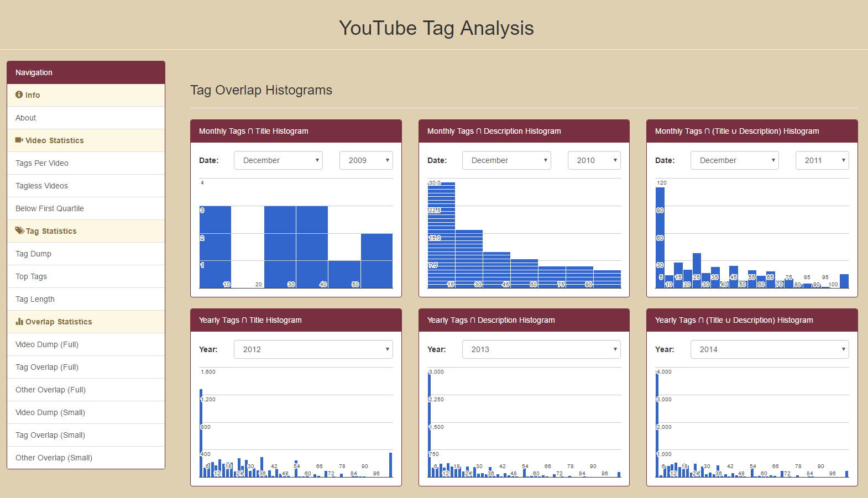Screen dimensions: 868x498
Task: Click the Yearly Tags ∩ Title Histogram header
Action: [296, 320]
